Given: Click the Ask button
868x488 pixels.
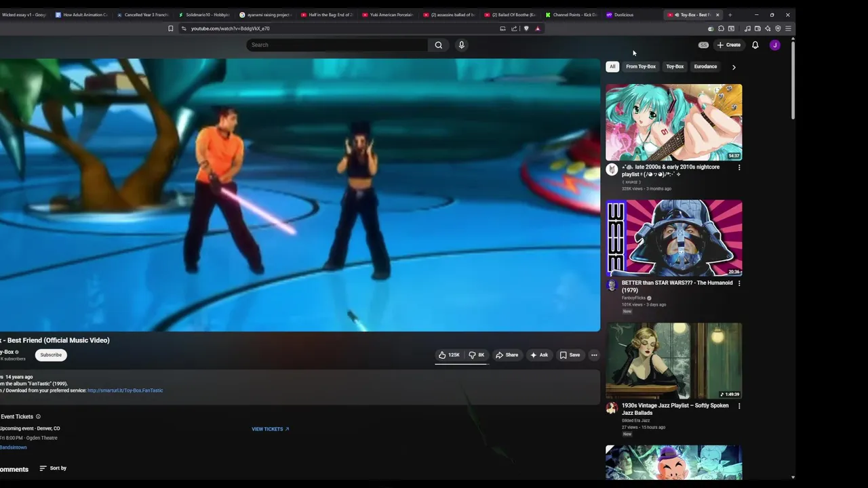Looking at the screenshot, I should (x=538, y=354).
